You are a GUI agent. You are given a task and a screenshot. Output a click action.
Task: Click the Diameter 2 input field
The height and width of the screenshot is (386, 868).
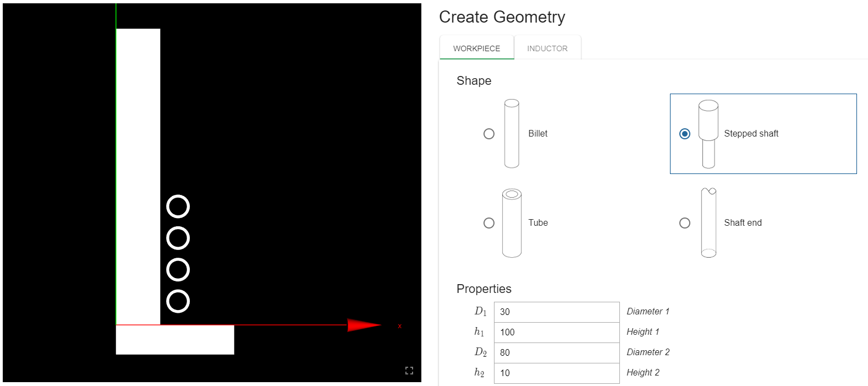pyautogui.click(x=557, y=352)
